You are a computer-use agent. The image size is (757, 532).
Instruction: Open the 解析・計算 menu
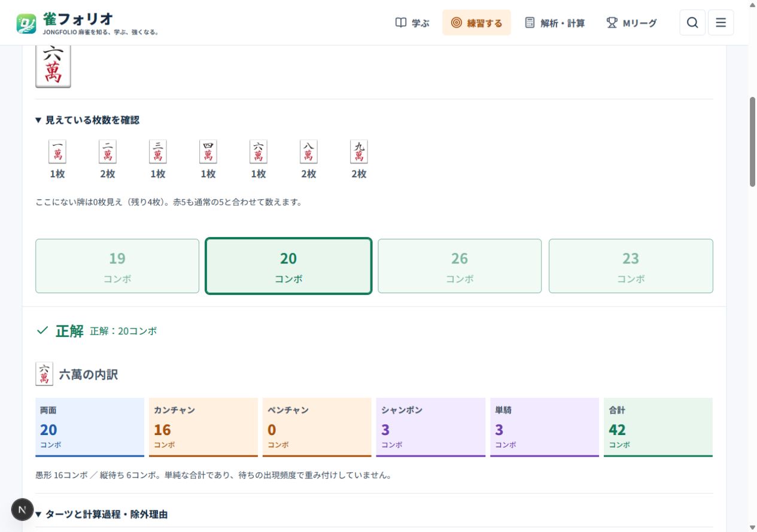coord(555,23)
